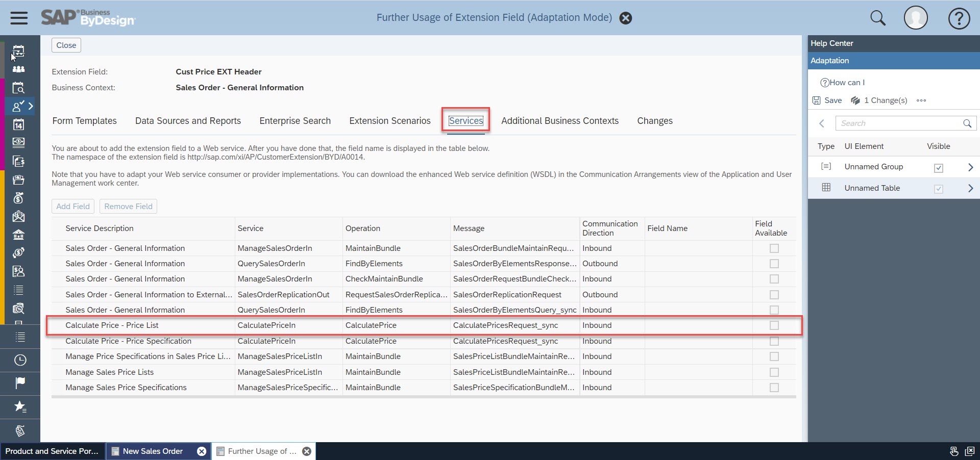Check Field Available for SalesOrderReplicationOut row
This screenshot has width=980, height=460.
[774, 295]
